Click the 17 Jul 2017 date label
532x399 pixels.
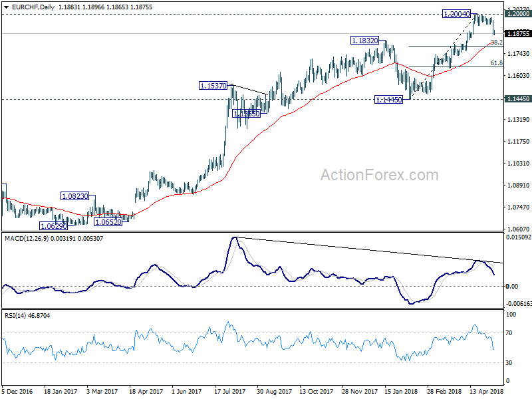(x=229, y=391)
